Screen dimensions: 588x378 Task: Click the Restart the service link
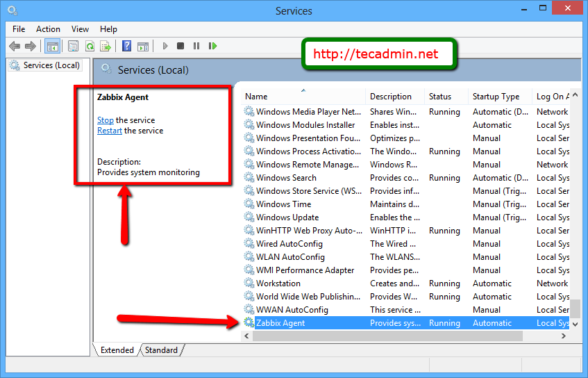(110, 131)
